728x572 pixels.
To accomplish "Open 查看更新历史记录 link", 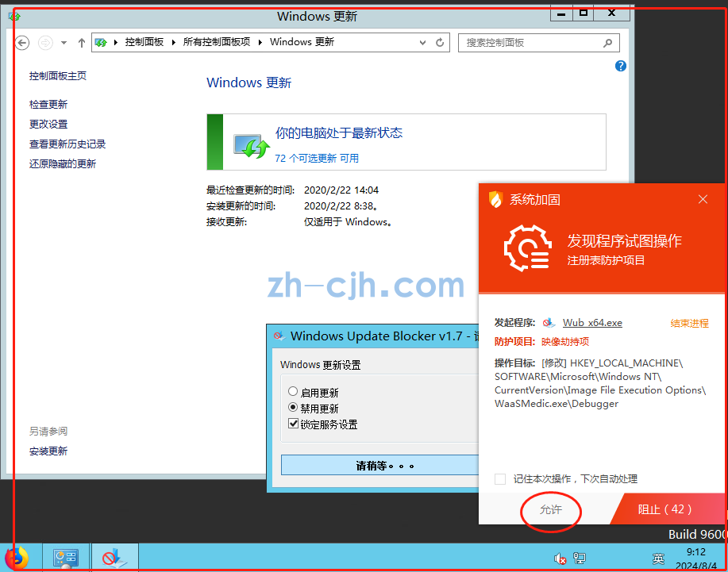I will [x=67, y=144].
